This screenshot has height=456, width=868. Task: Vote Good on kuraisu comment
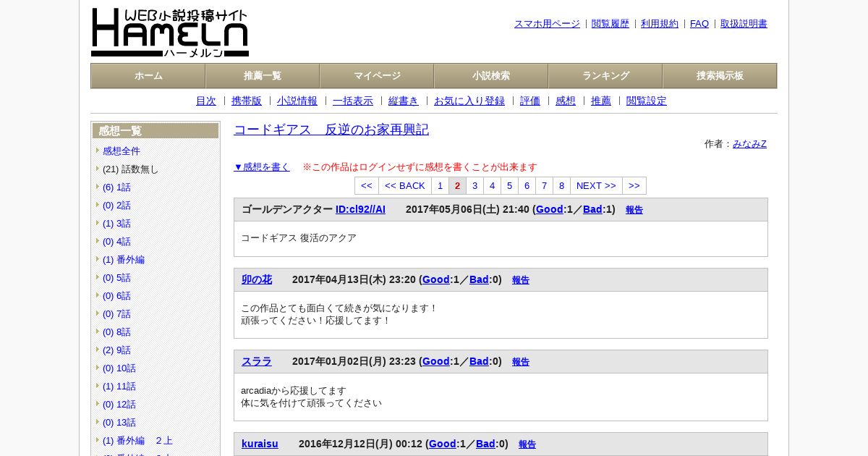(442, 444)
